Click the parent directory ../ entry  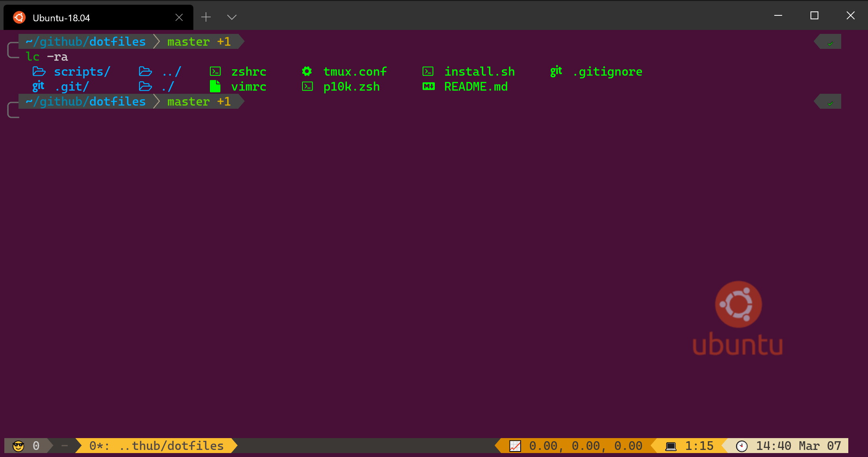tap(171, 72)
